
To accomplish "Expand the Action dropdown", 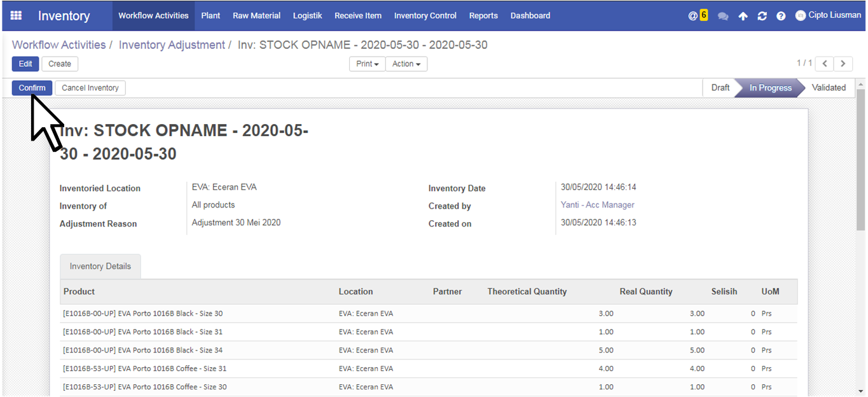I will [x=406, y=64].
